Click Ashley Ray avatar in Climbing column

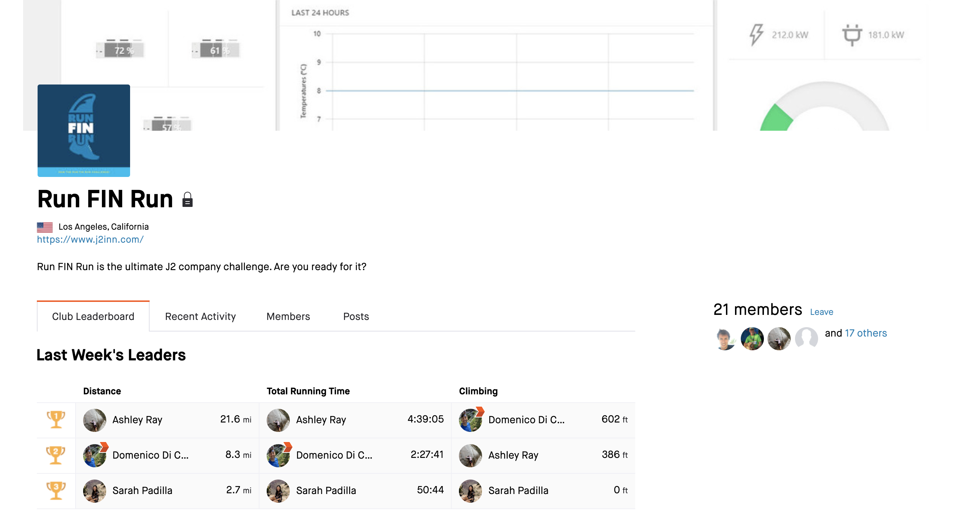(x=470, y=455)
